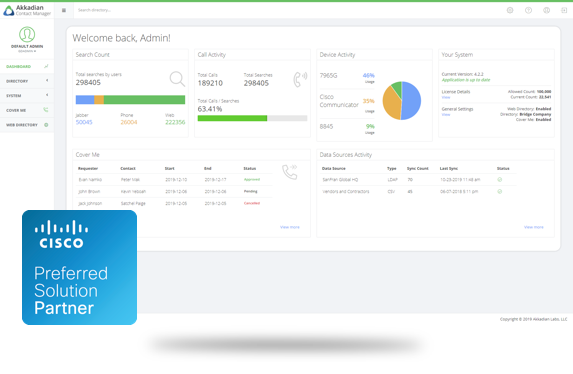
Task: Click the Cover Me phone handset icon
Action: pyautogui.click(x=289, y=172)
